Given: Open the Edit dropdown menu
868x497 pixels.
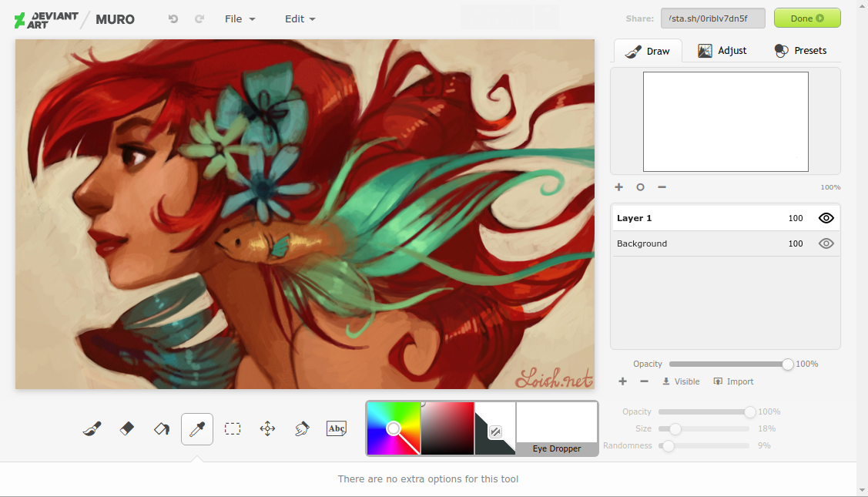Looking at the screenshot, I should (300, 18).
